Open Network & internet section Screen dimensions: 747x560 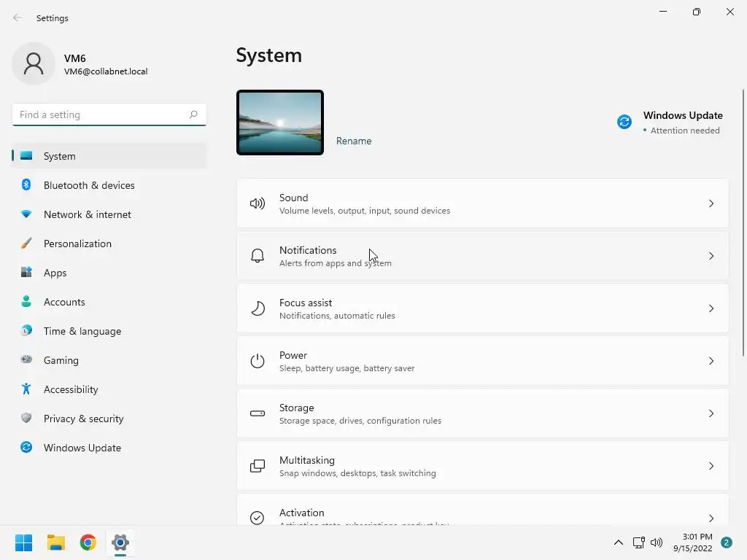coord(109,214)
